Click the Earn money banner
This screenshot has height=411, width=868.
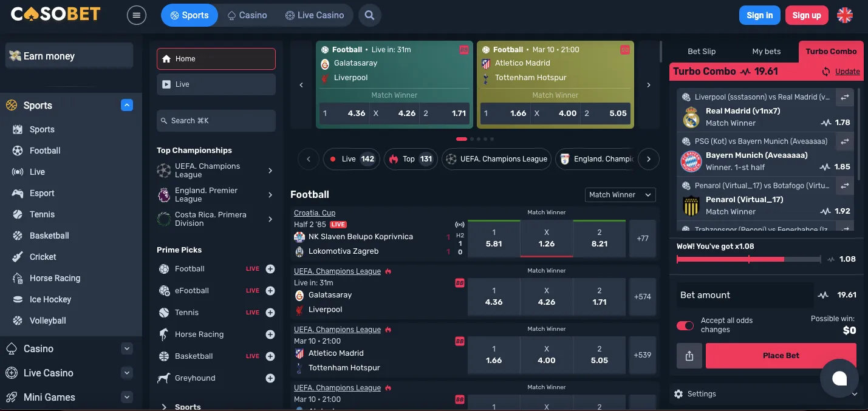click(x=69, y=56)
